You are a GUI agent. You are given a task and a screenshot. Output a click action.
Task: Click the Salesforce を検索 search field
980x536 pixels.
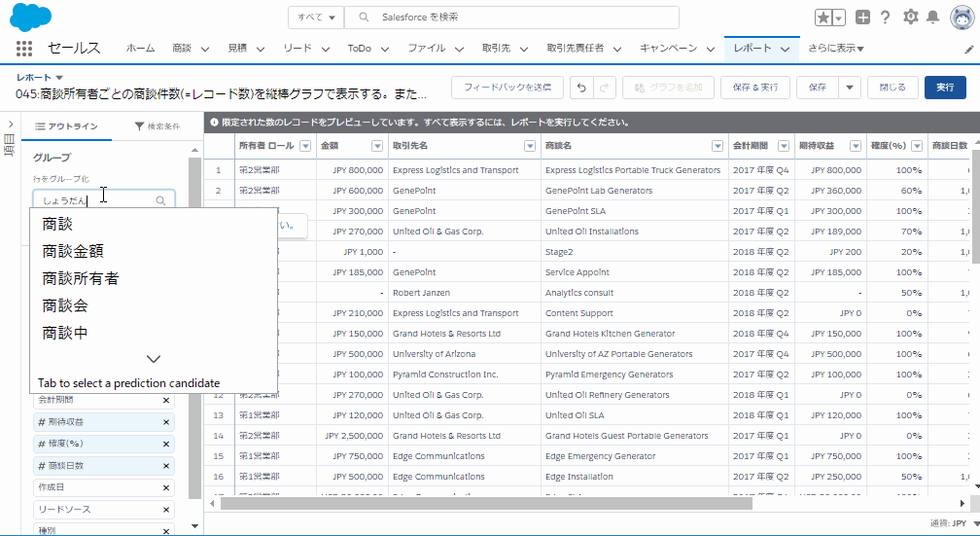pos(511,18)
